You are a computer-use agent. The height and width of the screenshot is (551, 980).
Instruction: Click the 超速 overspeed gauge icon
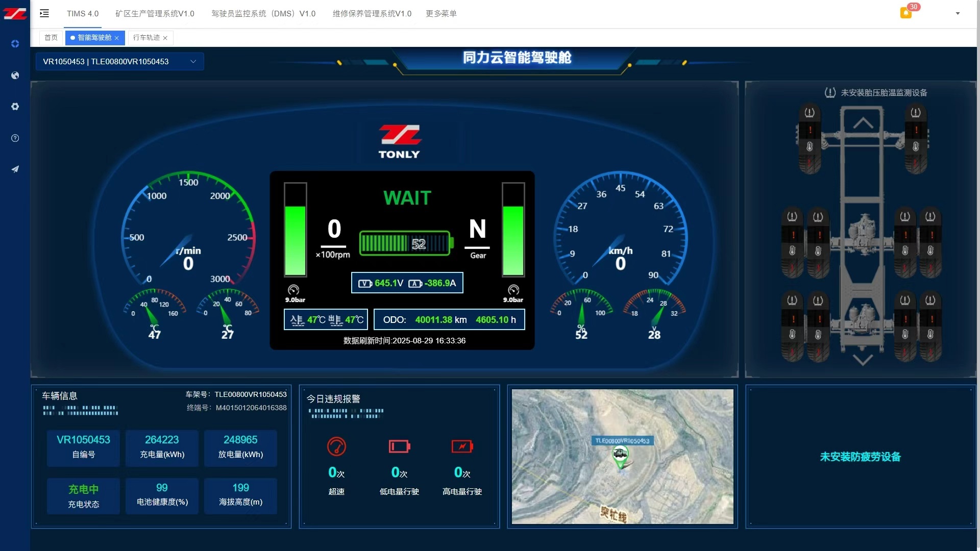point(336,446)
